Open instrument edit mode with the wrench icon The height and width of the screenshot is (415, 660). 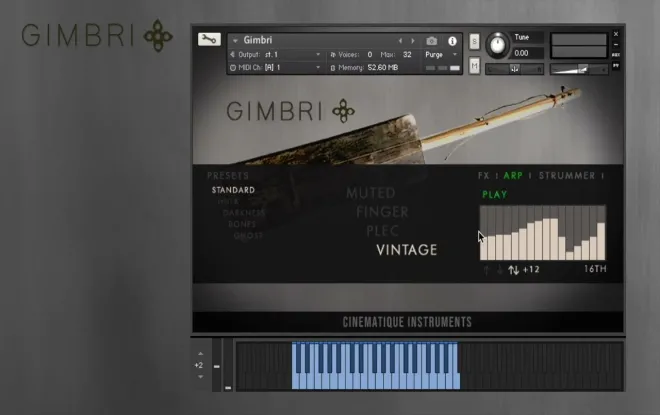pyautogui.click(x=209, y=40)
